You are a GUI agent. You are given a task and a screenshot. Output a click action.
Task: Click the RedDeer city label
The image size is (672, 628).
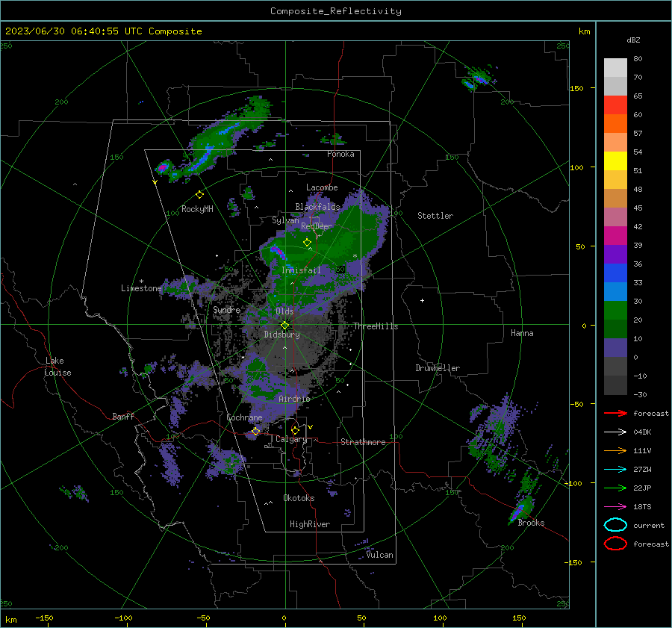[317, 226]
